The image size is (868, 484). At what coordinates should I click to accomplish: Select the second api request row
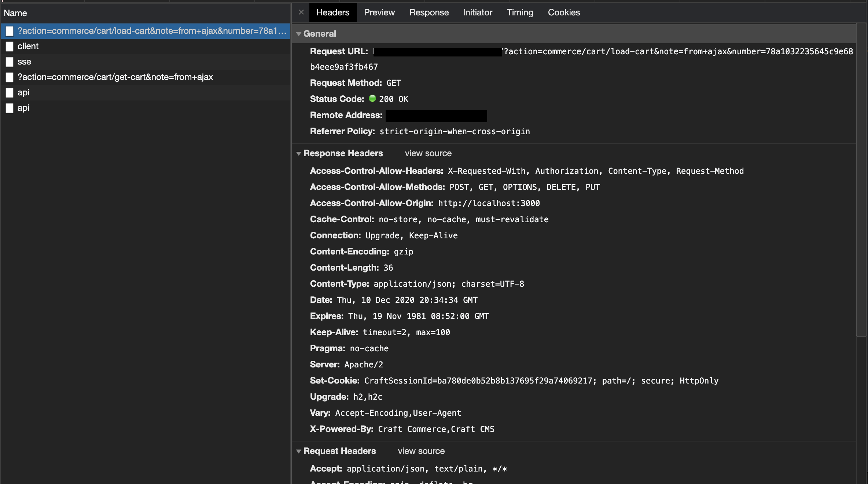coord(146,108)
